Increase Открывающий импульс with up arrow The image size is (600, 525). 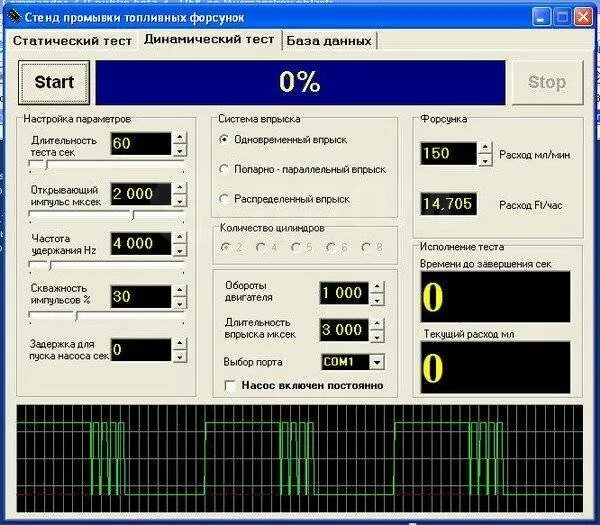179,188
